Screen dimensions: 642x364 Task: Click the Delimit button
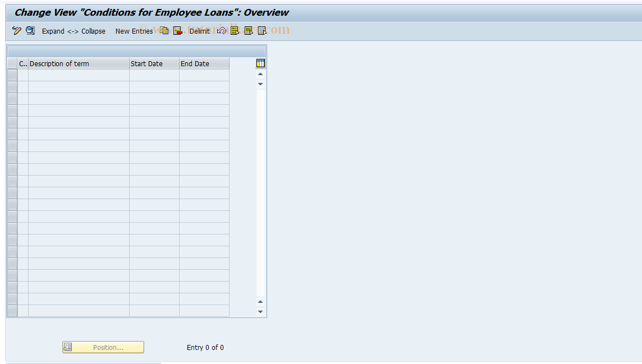[200, 31]
